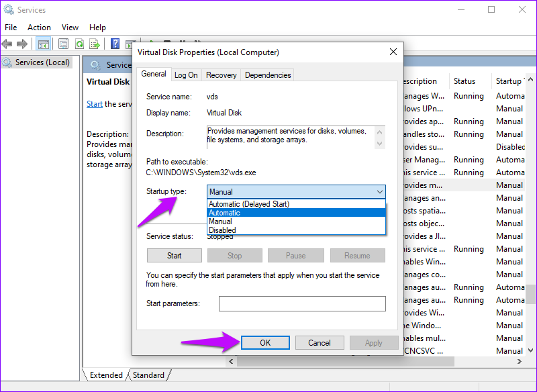537x392 pixels.
Task: Open the Action menu
Action: pos(39,28)
